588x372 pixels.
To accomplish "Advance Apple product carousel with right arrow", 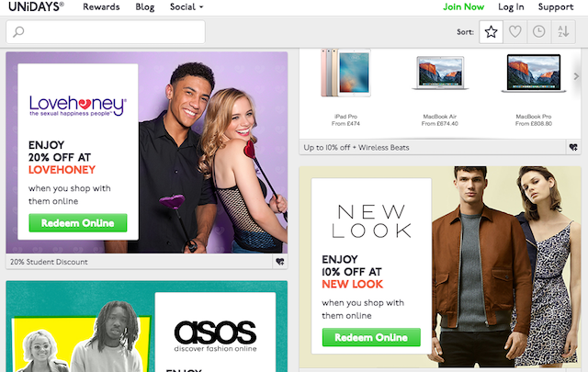I will click(x=576, y=76).
